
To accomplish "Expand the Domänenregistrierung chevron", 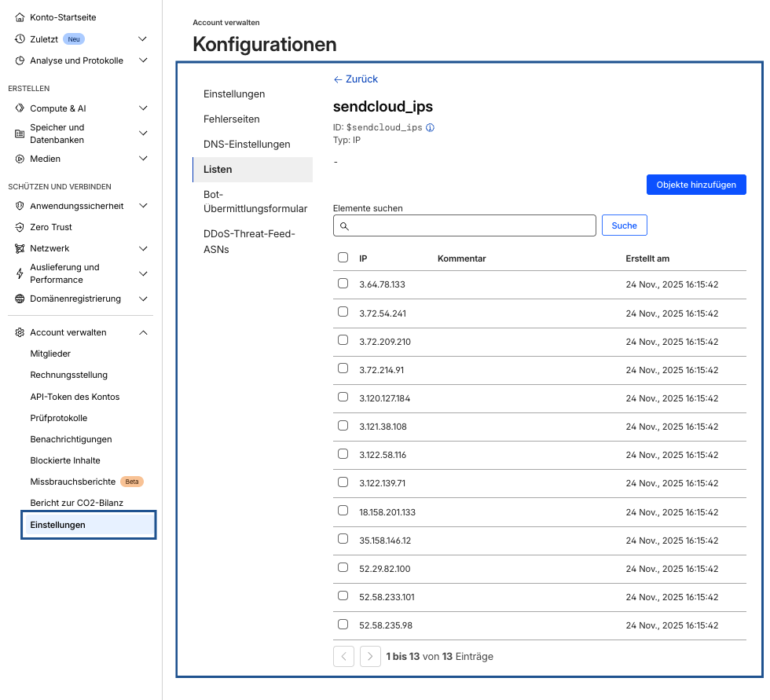I will [x=143, y=299].
